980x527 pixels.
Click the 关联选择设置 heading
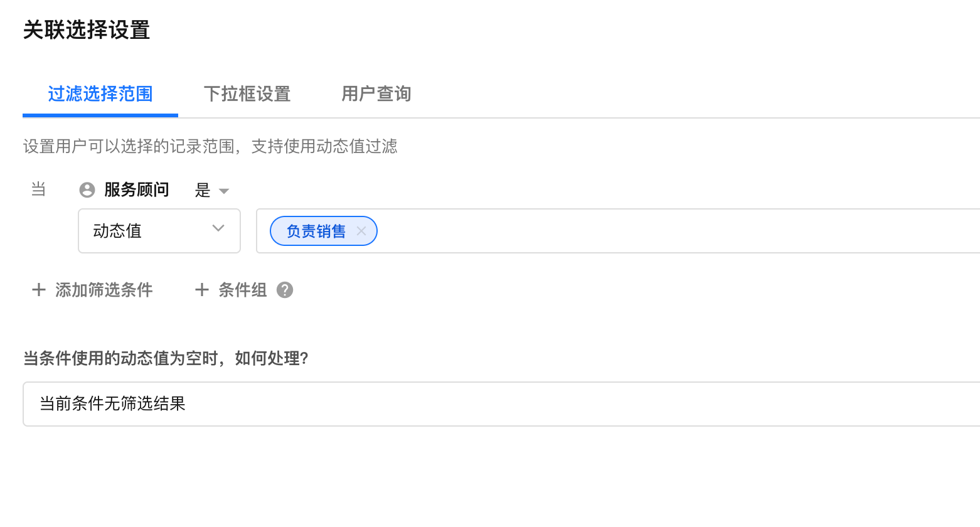(x=87, y=30)
